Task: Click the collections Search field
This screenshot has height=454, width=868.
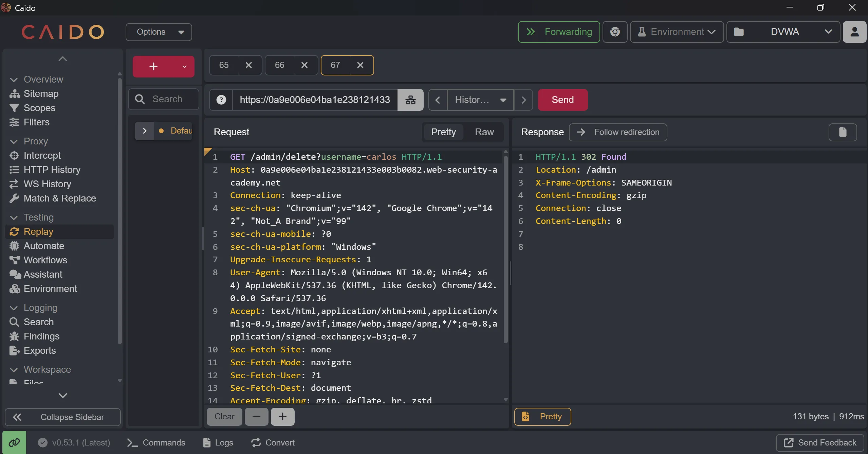Action: 167,99
